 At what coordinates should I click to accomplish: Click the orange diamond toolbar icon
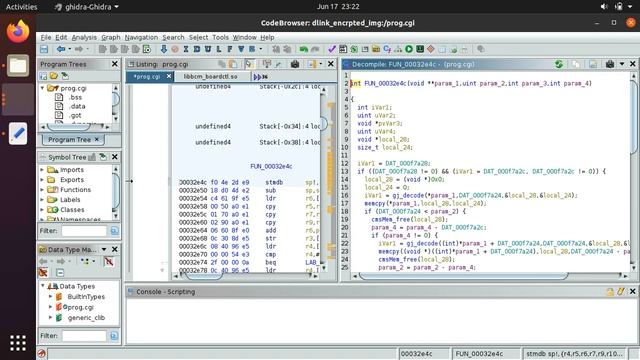(x=431, y=49)
